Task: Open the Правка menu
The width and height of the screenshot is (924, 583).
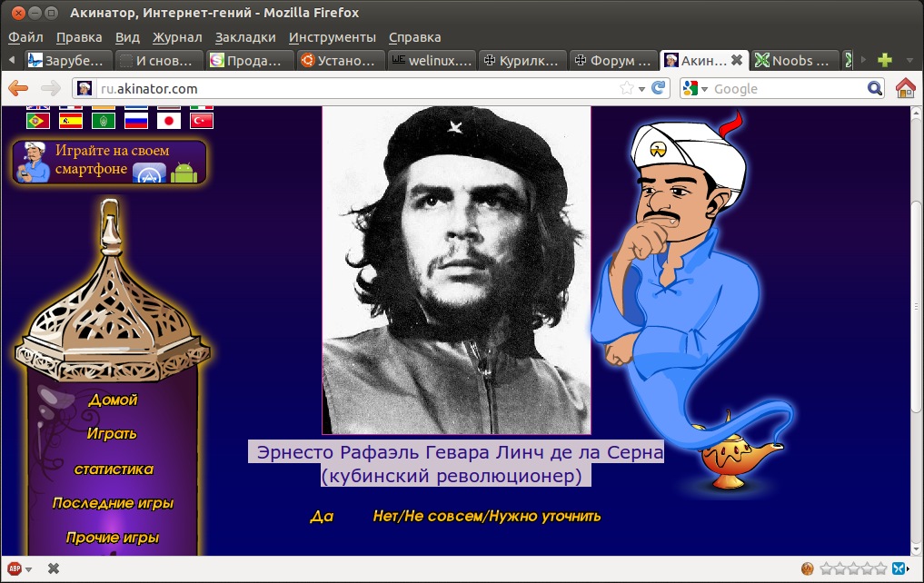Action: [79, 37]
